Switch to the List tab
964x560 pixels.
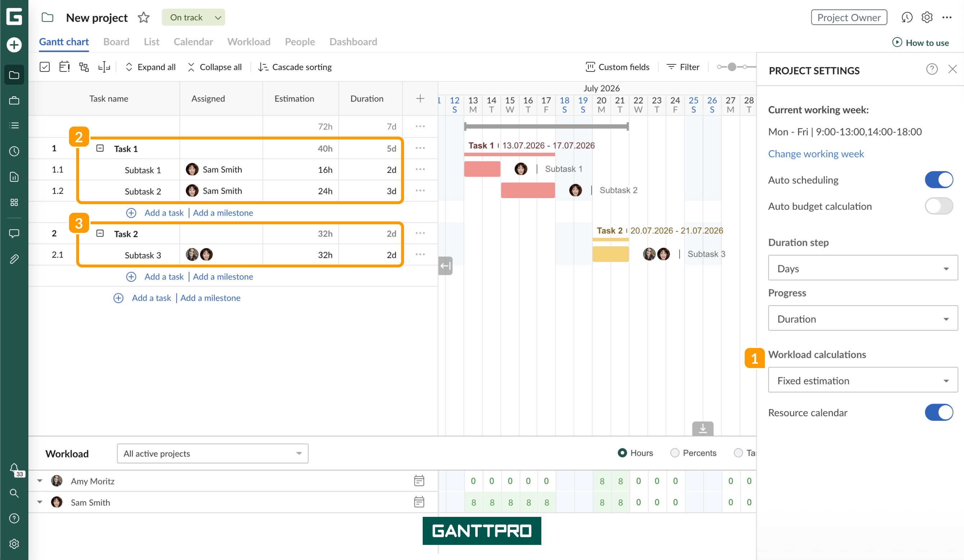coord(151,42)
